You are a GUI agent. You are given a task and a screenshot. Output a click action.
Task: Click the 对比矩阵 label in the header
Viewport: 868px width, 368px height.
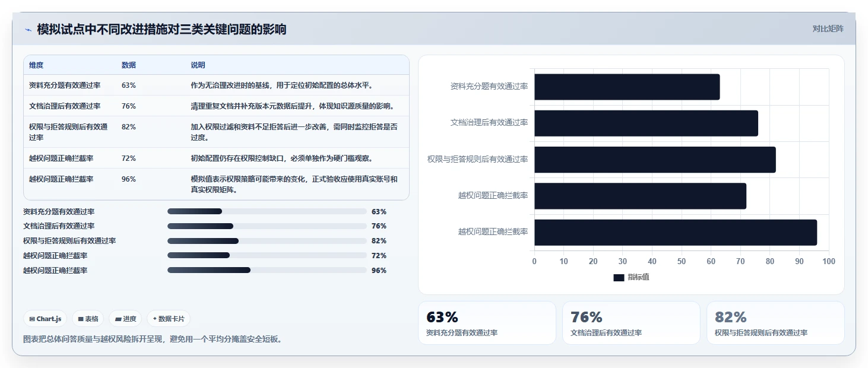click(x=828, y=28)
